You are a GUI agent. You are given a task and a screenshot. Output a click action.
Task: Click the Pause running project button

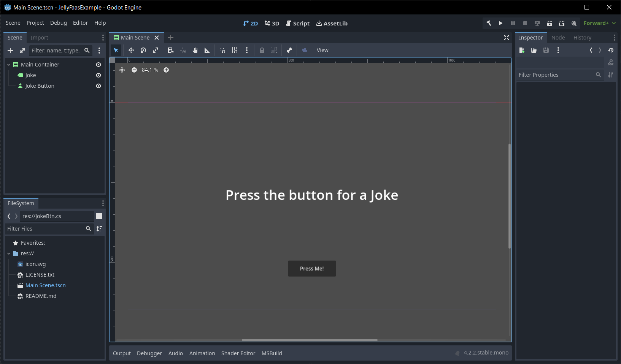click(x=513, y=23)
